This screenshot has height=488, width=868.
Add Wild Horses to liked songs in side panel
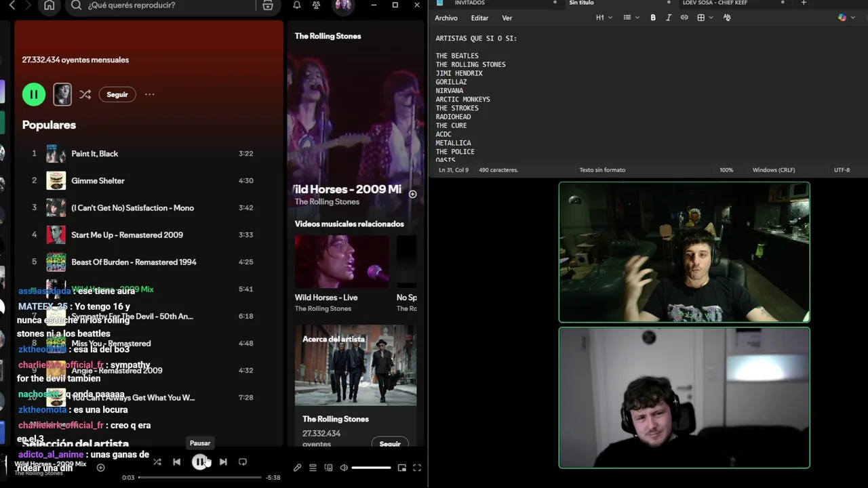[412, 194]
